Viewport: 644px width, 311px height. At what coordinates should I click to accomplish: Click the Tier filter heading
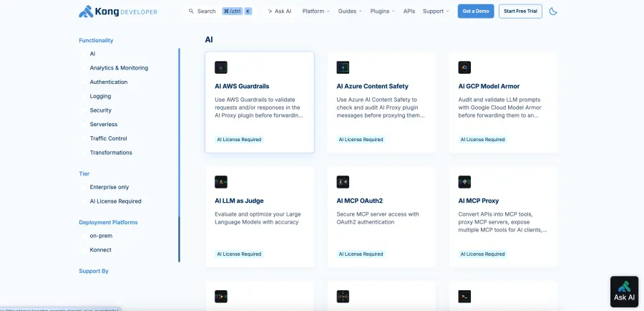click(84, 173)
